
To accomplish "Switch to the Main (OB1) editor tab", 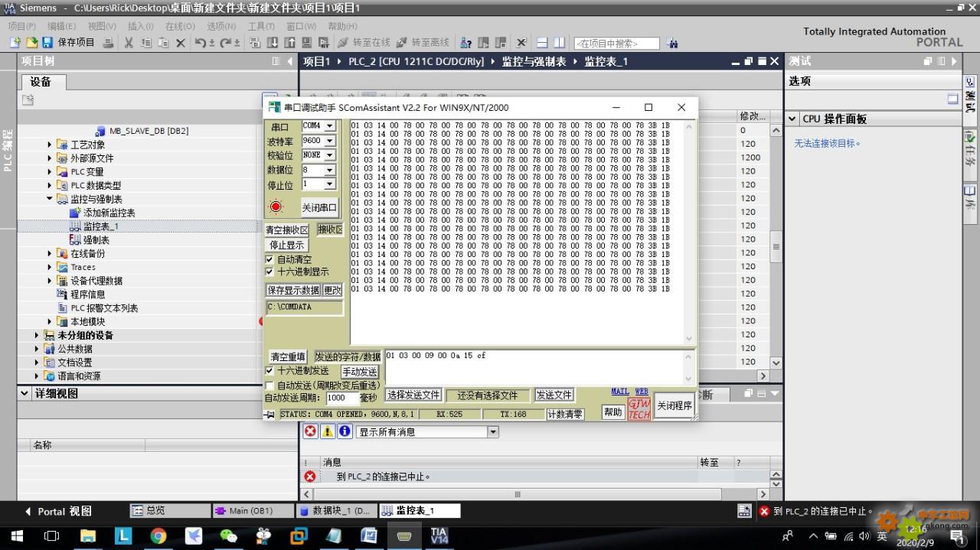I will tap(253, 510).
